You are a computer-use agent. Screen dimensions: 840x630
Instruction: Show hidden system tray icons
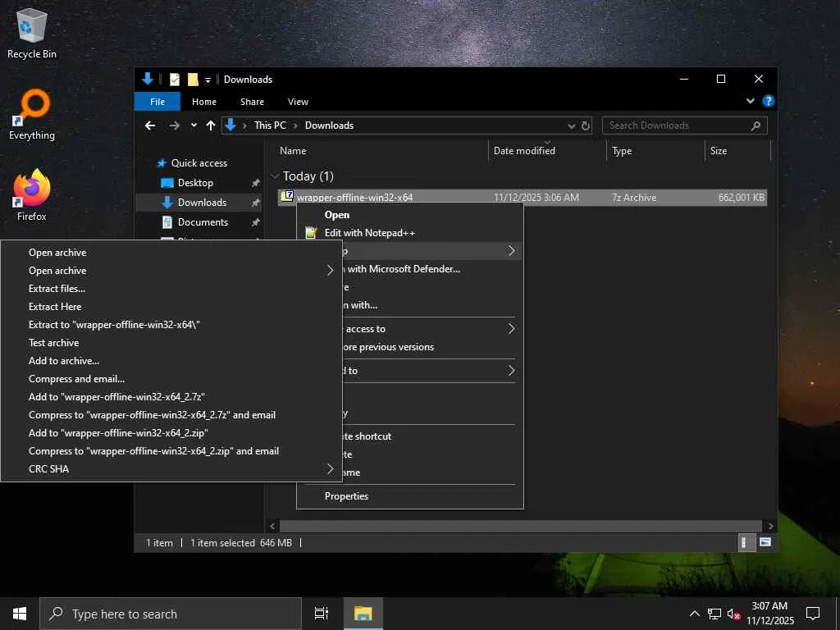(694, 614)
